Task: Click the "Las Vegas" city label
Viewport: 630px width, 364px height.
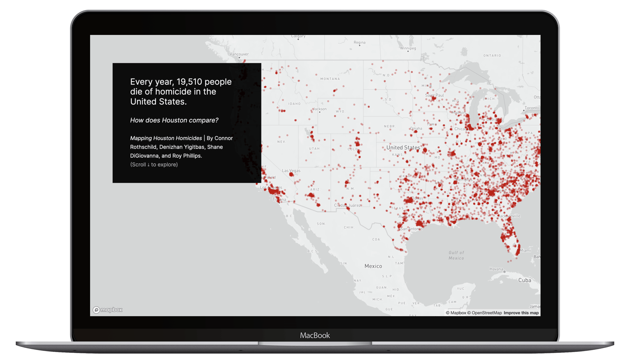Action: coord(291,171)
